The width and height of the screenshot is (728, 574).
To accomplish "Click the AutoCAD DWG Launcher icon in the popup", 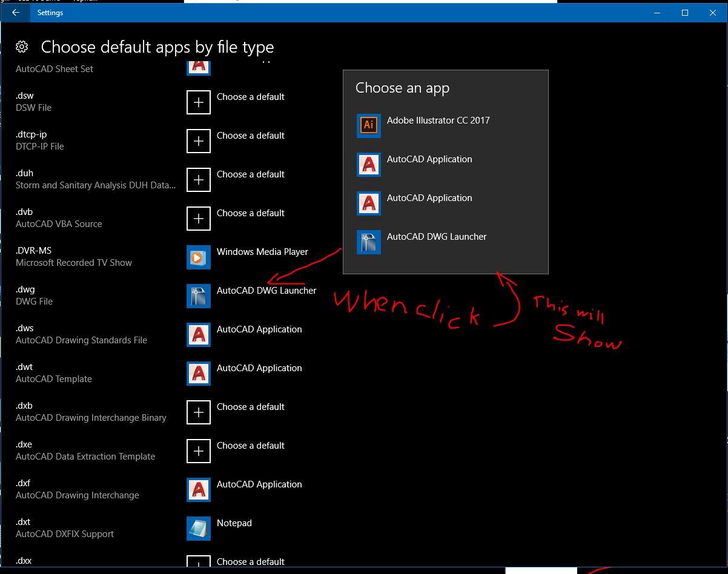I will click(369, 242).
